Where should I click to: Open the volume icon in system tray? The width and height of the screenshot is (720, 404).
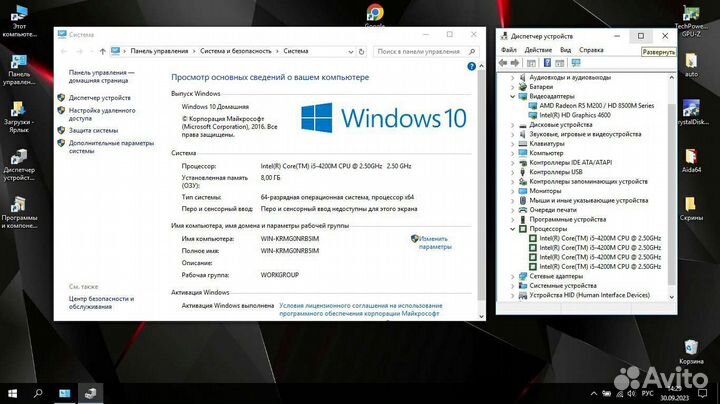point(631,394)
